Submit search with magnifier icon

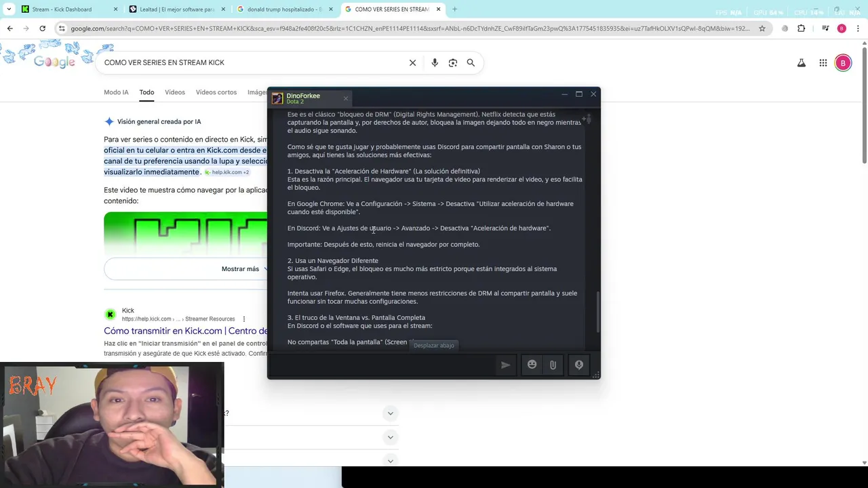pos(471,62)
